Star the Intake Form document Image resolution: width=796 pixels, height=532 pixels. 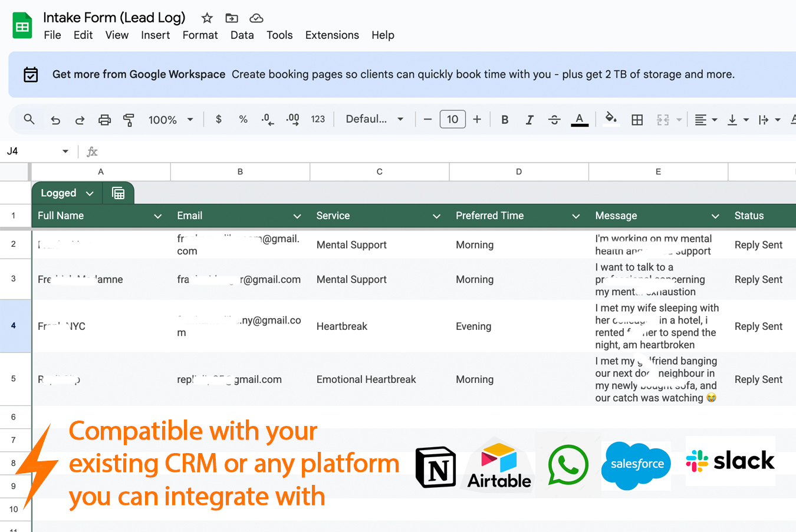[x=207, y=18]
